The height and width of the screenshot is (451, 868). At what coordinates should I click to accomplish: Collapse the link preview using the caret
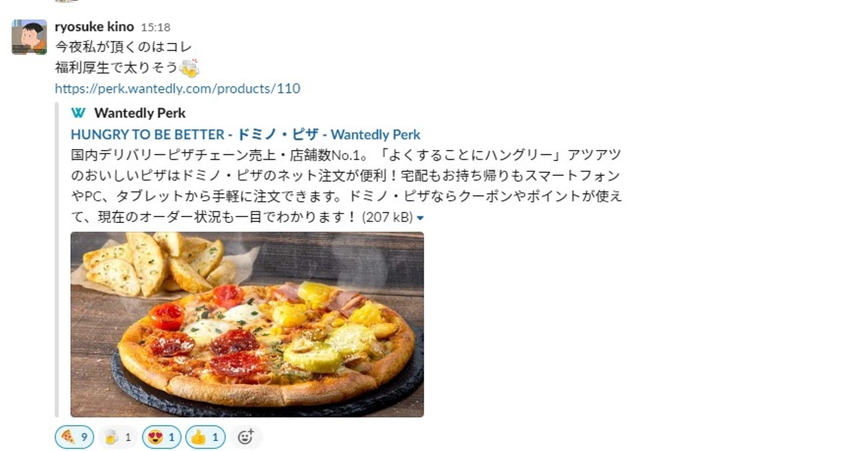point(420,218)
